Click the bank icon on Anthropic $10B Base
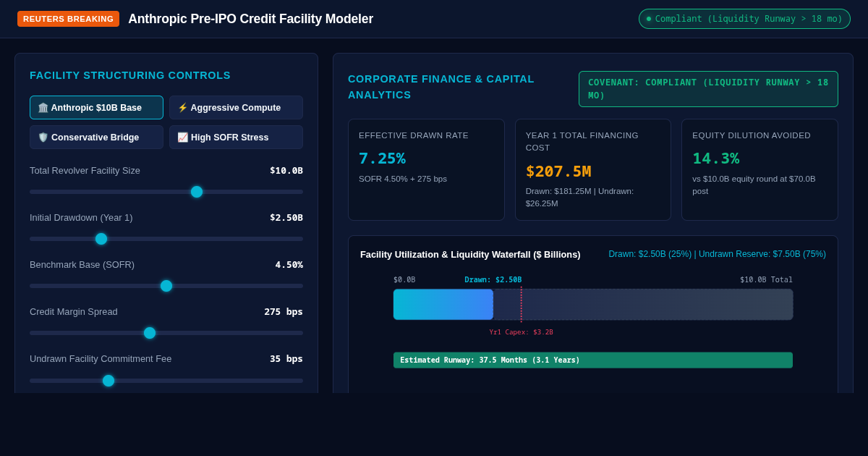The width and height of the screenshot is (868, 456). click(43, 108)
